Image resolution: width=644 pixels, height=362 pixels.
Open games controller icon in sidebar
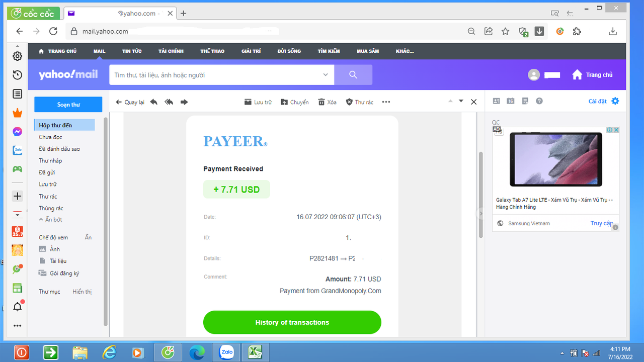17,169
